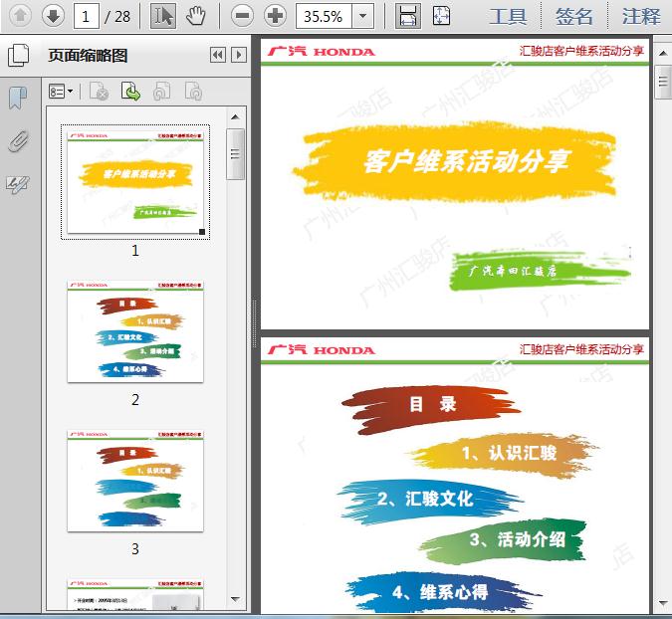Screen dimensions: 672x619
Task: Go to the next page using down arrow
Action: tap(53, 15)
